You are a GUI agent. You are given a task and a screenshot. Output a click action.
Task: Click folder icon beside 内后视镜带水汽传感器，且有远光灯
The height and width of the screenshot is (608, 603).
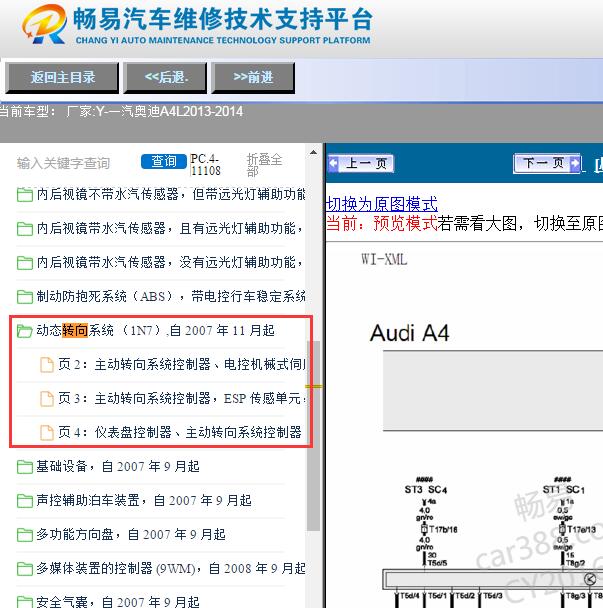tap(25, 229)
